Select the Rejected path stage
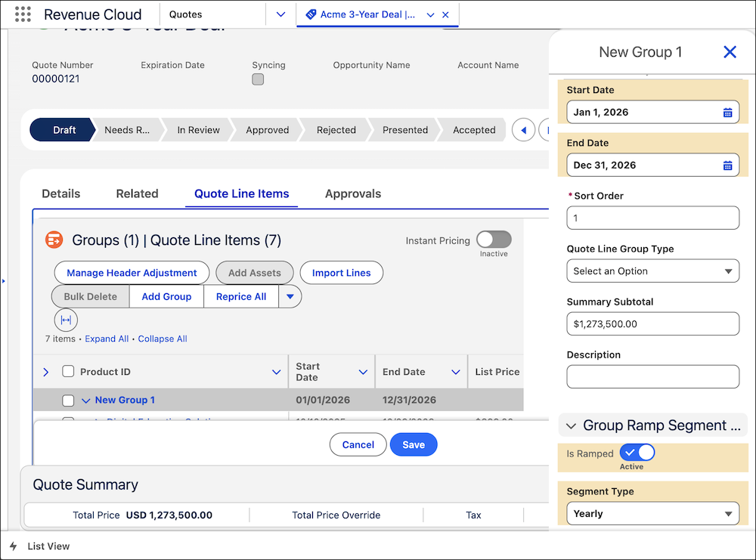This screenshot has height=560, width=756. [336, 130]
